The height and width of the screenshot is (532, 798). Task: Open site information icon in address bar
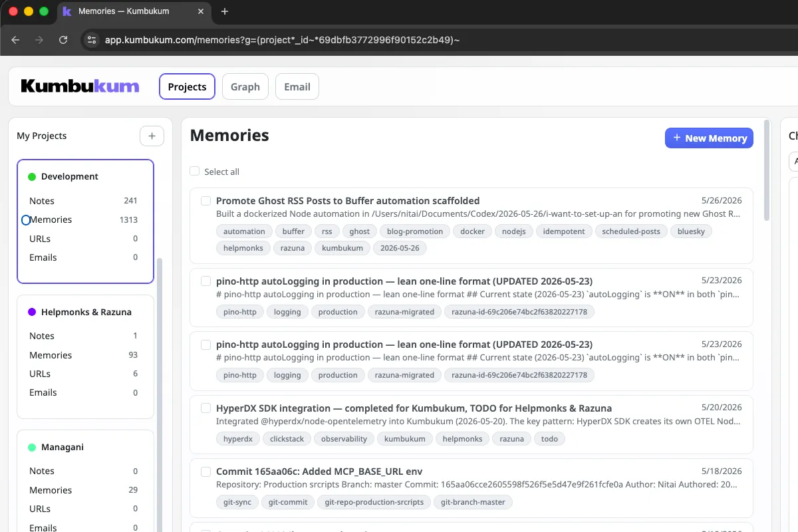[x=92, y=40]
